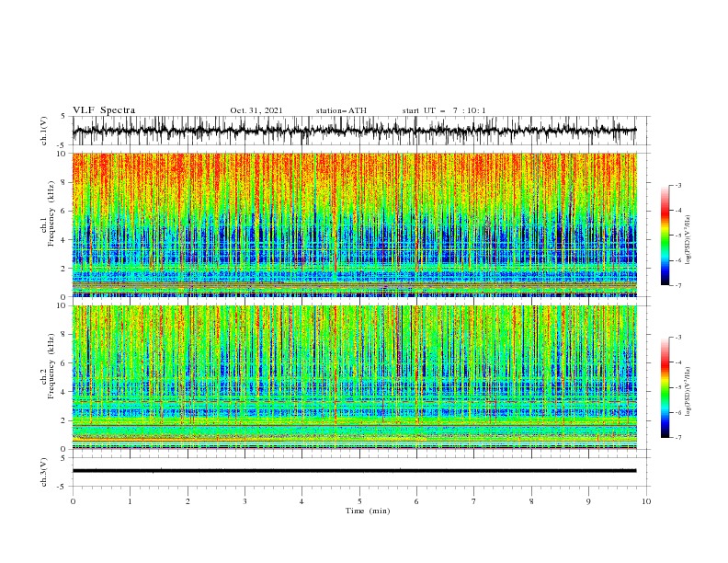Screen dimensions: 728x563
Task: Click the time axis tick label "9"
Action: (588, 501)
